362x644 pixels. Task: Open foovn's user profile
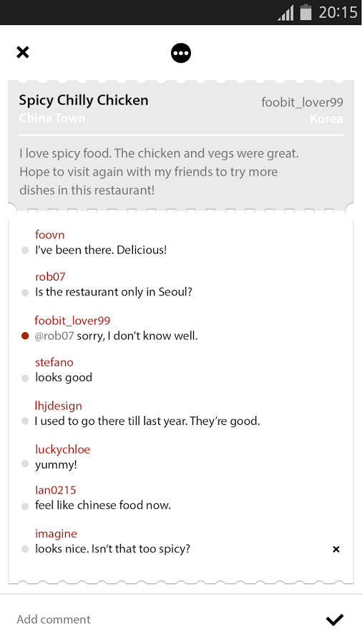pyautogui.click(x=49, y=235)
